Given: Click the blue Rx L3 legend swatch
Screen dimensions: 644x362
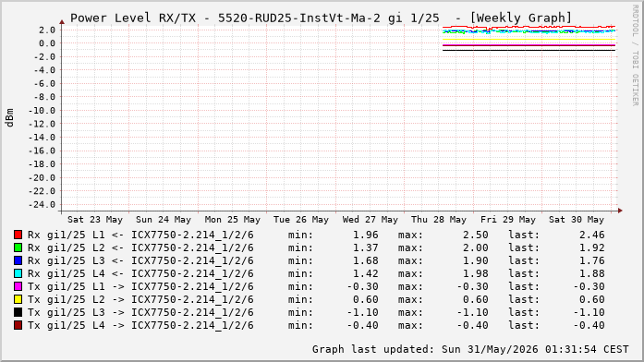Looking at the screenshot, I should 18,260.
